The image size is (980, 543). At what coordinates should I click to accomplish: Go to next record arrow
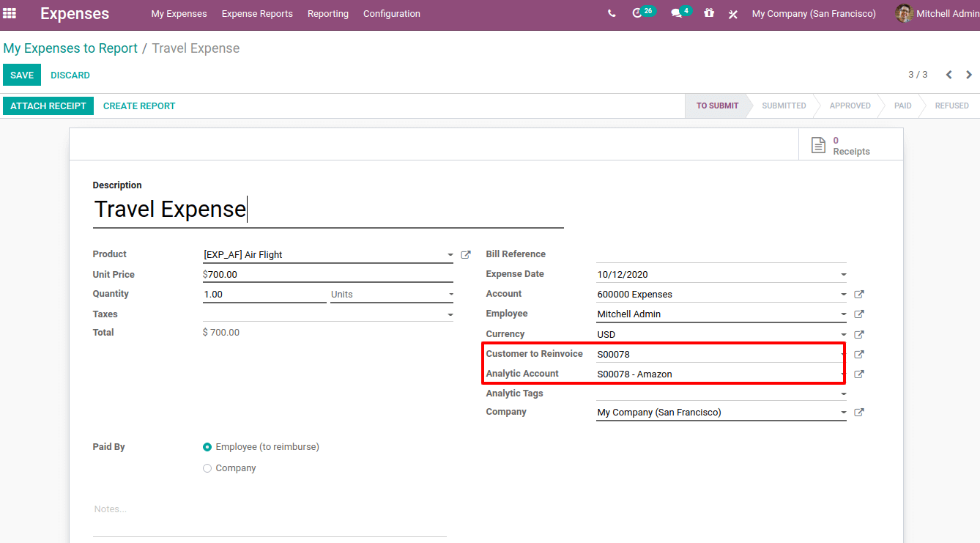coord(969,75)
